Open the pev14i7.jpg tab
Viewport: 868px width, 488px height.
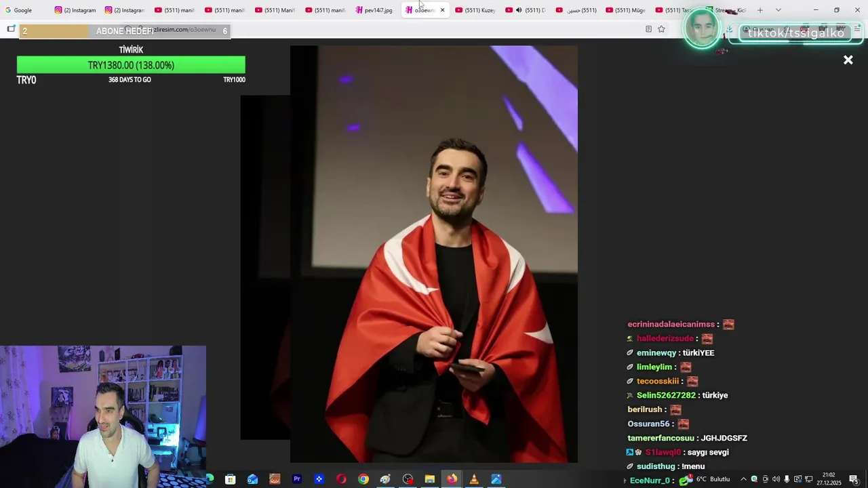pyautogui.click(x=374, y=10)
